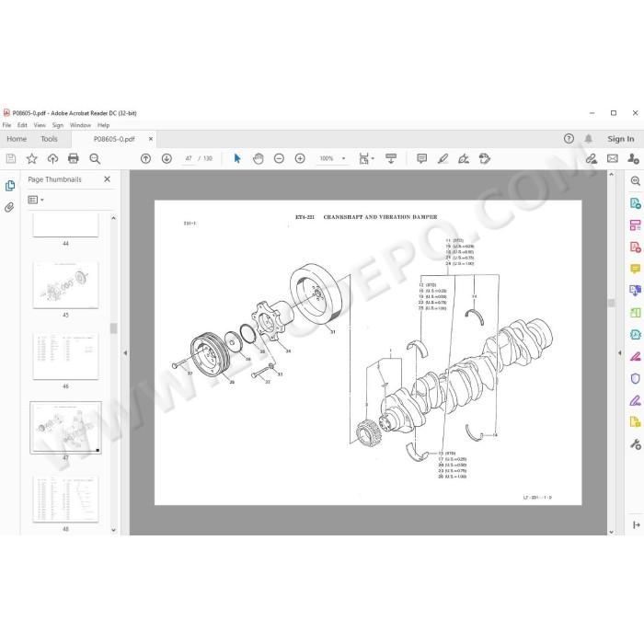Open the Window menu
Viewport: 644px width, 644px height.
tap(80, 125)
